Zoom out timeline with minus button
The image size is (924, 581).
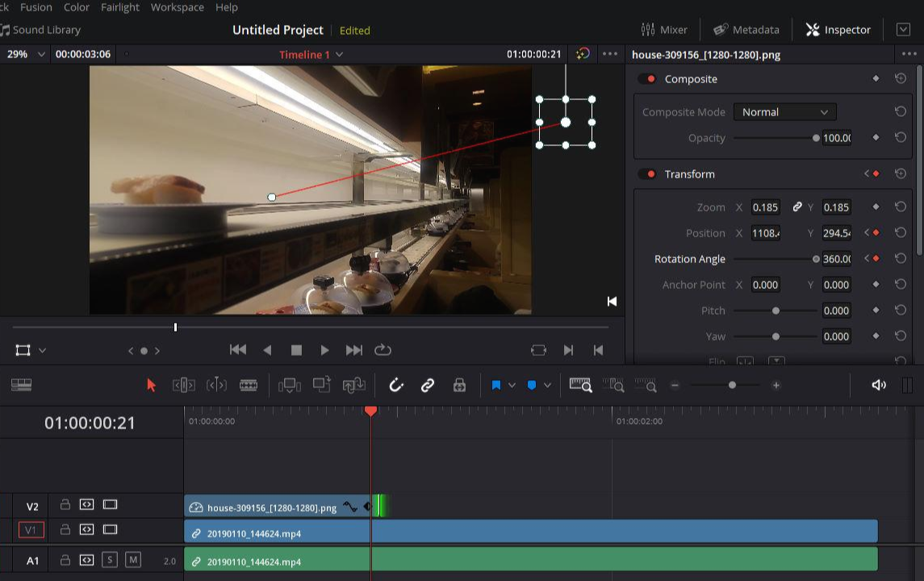[x=675, y=386]
